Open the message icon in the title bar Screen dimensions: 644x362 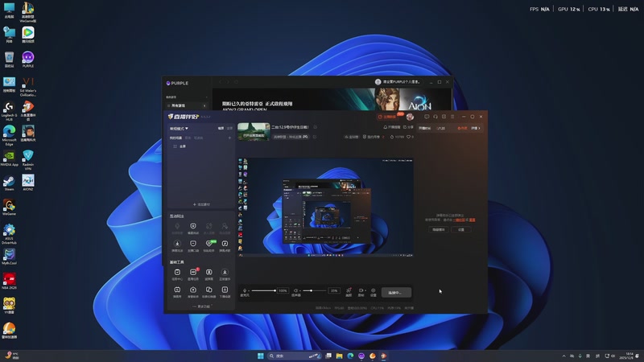[427, 117]
